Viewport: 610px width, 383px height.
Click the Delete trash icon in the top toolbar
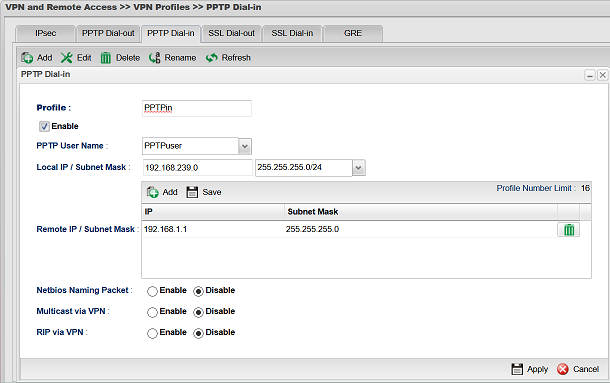click(106, 58)
